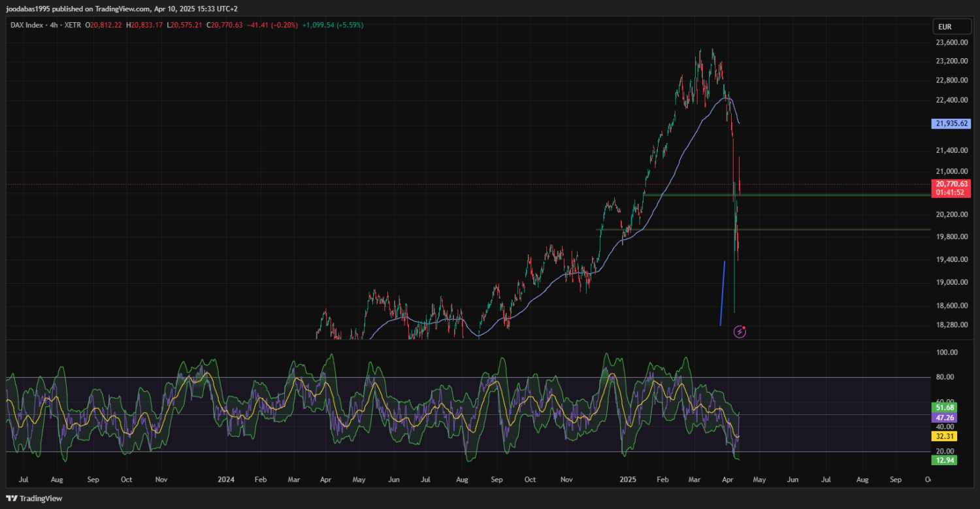Click the 2025 label on time axis
Screen dimensions: 980x509
pyautogui.click(x=627, y=480)
